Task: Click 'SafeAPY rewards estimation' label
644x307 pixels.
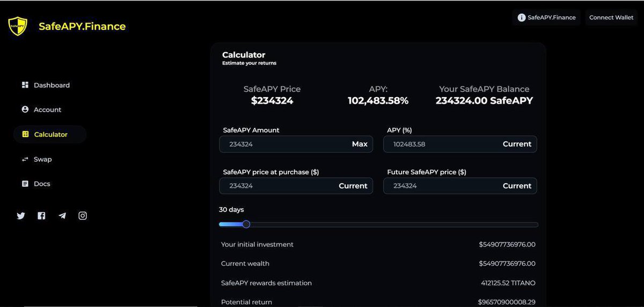Action: (x=266, y=283)
